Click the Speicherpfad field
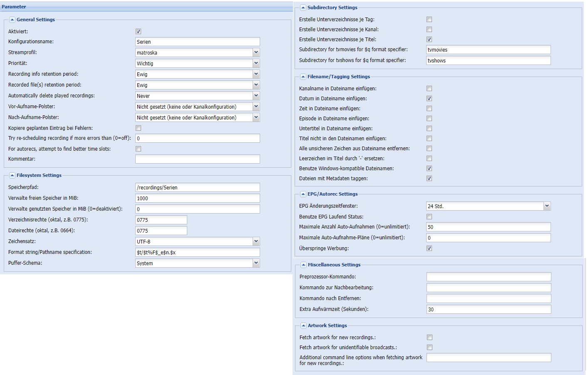The width and height of the screenshot is (588, 375). 198,187
